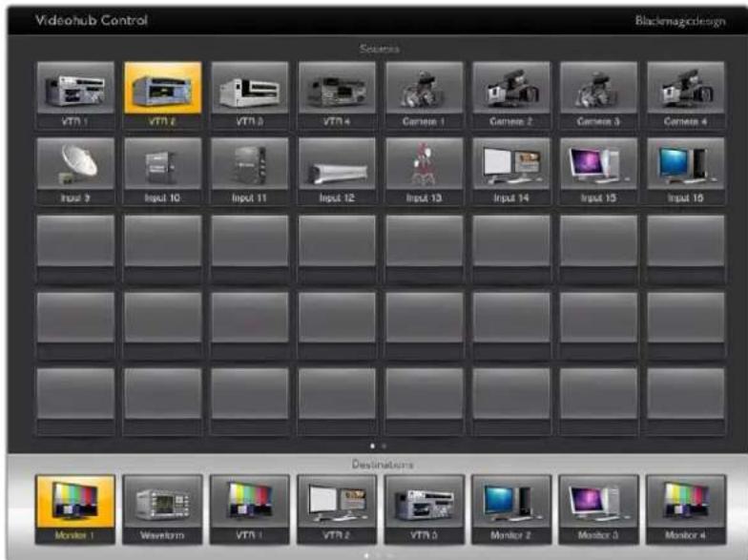Screen dimensions: 748x560
Task: Select Input 14 dual-monitor workstation source
Action: tap(511, 172)
